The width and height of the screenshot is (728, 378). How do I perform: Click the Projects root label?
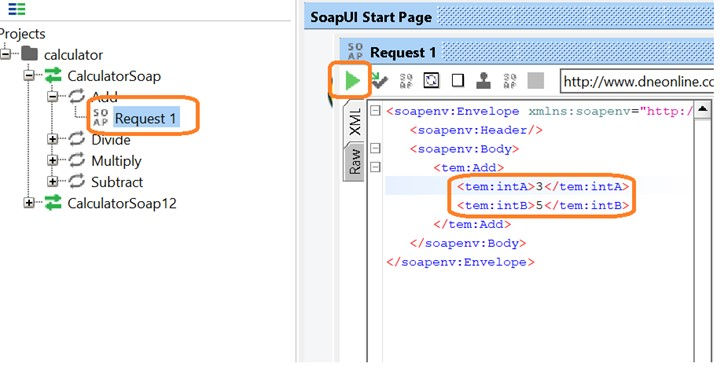coord(22,34)
